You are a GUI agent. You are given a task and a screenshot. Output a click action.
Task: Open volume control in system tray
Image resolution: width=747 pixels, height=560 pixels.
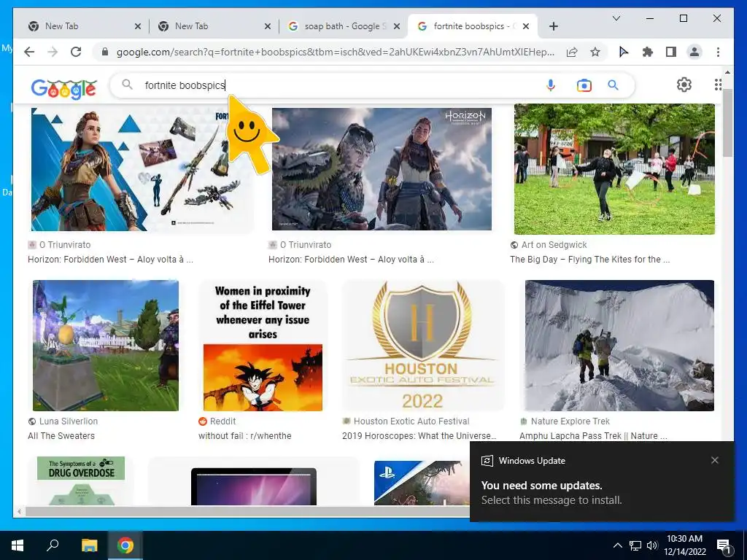(x=651, y=545)
